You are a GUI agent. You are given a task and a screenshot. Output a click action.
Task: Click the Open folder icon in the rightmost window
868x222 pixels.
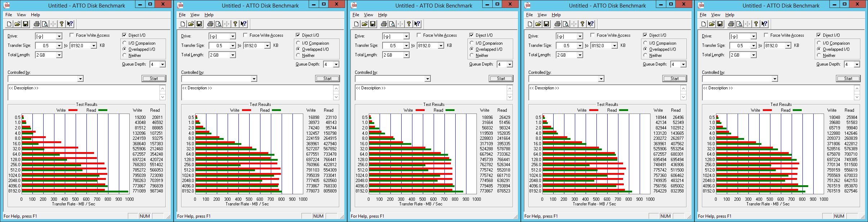(x=712, y=24)
